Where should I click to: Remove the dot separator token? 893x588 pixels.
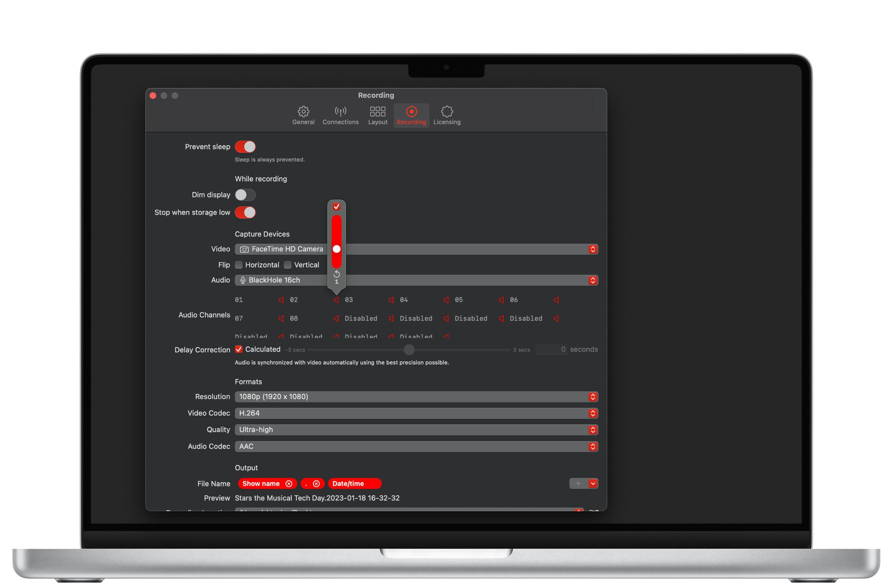[316, 484]
